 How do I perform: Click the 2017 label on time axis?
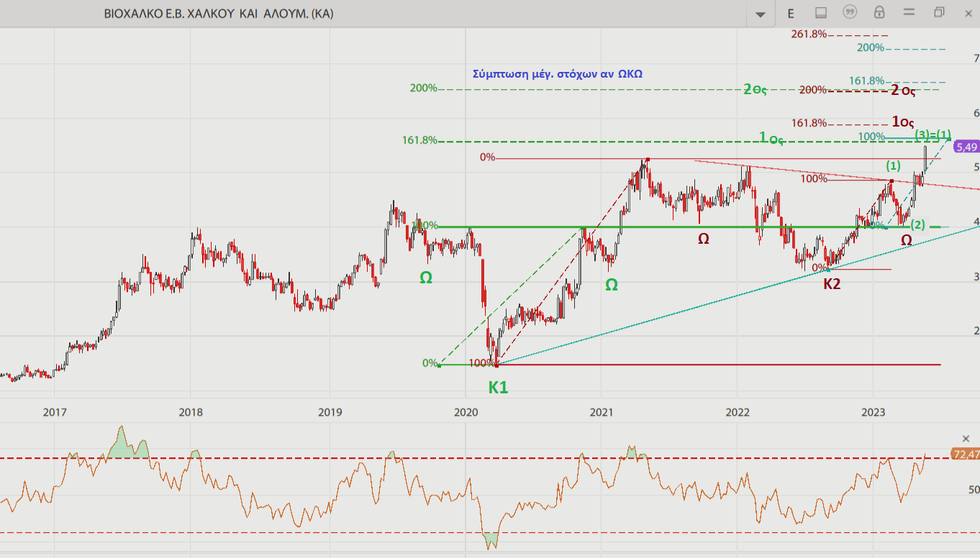(55, 412)
